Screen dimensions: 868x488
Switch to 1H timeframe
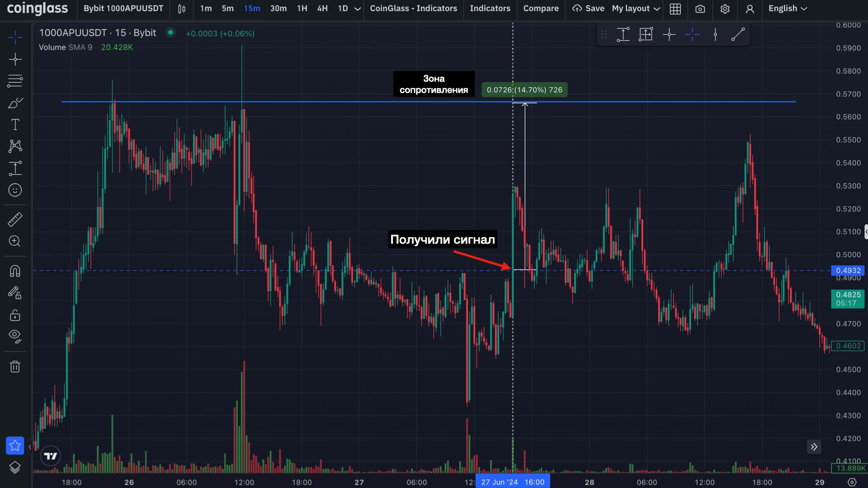[302, 9]
